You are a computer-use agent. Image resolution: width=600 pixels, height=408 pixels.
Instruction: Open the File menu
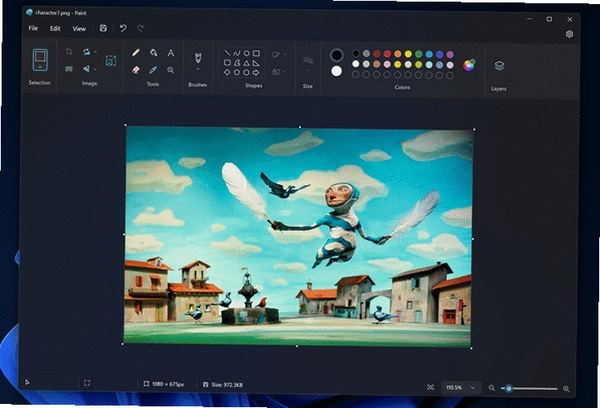[33, 28]
